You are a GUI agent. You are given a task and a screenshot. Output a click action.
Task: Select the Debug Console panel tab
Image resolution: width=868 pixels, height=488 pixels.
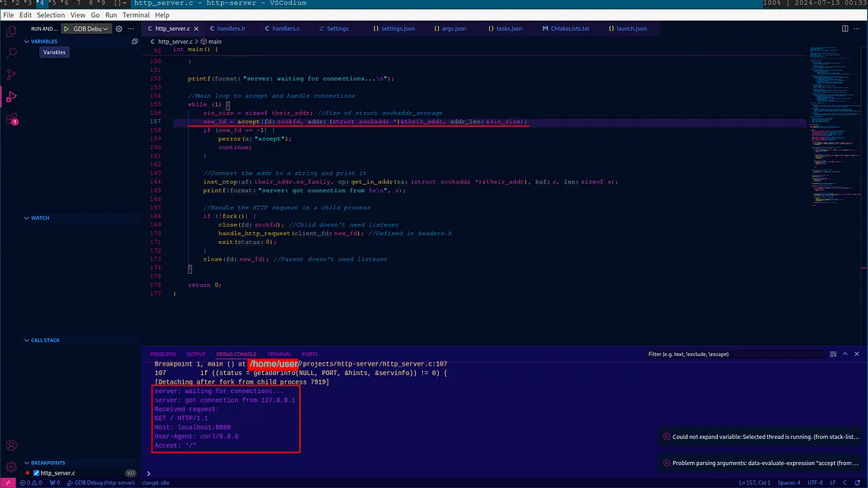(237, 355)
